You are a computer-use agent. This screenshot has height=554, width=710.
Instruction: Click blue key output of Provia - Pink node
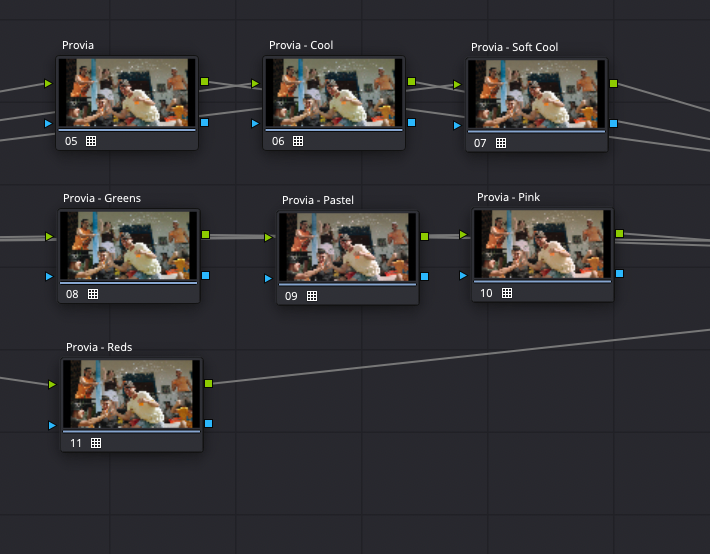click(x=619, y=273)
